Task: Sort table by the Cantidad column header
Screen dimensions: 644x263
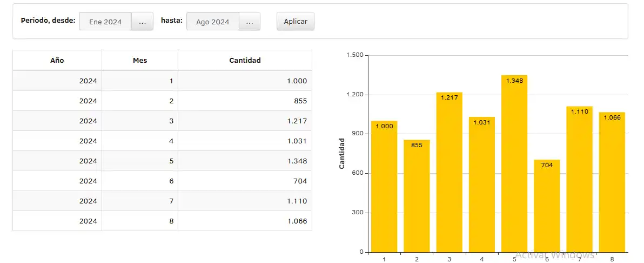Action: coord(245,60)
